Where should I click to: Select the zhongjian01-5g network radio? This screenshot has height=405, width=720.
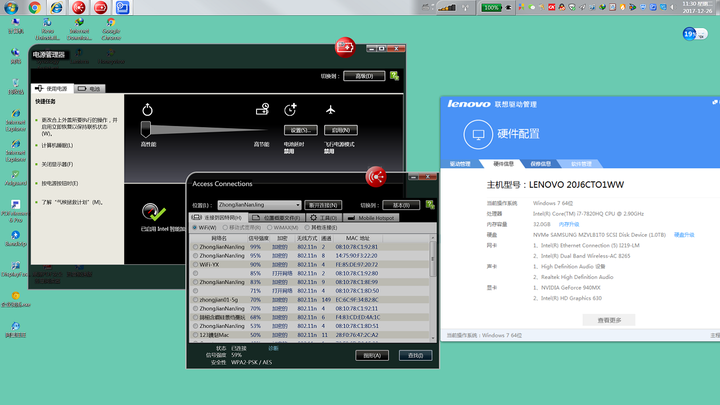196,300
